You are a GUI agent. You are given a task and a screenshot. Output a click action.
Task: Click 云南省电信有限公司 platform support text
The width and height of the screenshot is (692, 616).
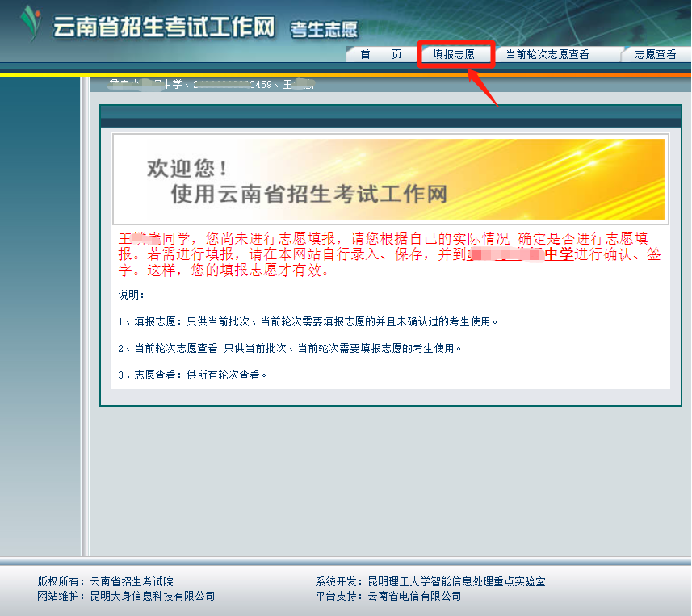414,597
